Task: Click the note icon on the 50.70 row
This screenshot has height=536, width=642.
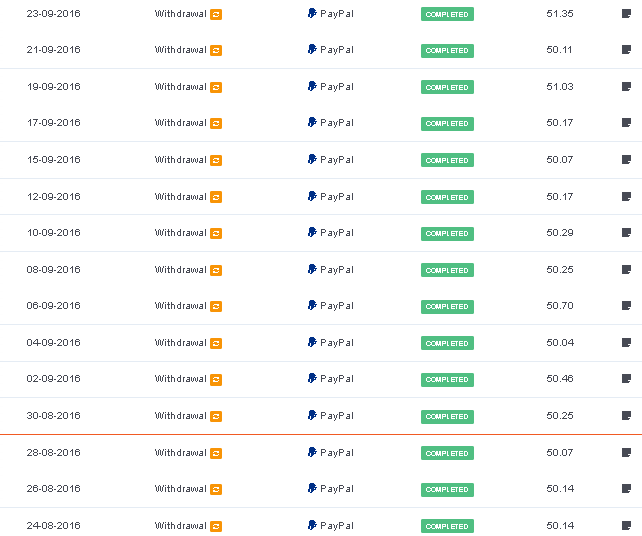Action: tap(626, 305)
